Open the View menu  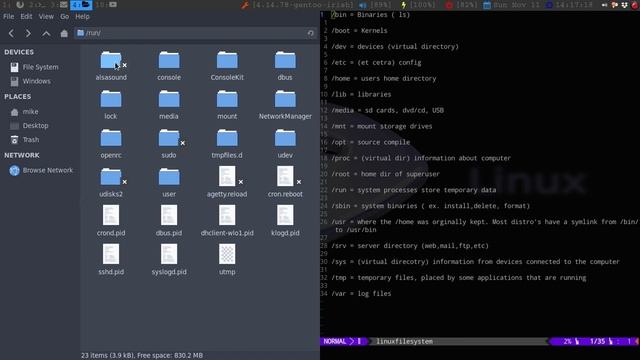46,16
